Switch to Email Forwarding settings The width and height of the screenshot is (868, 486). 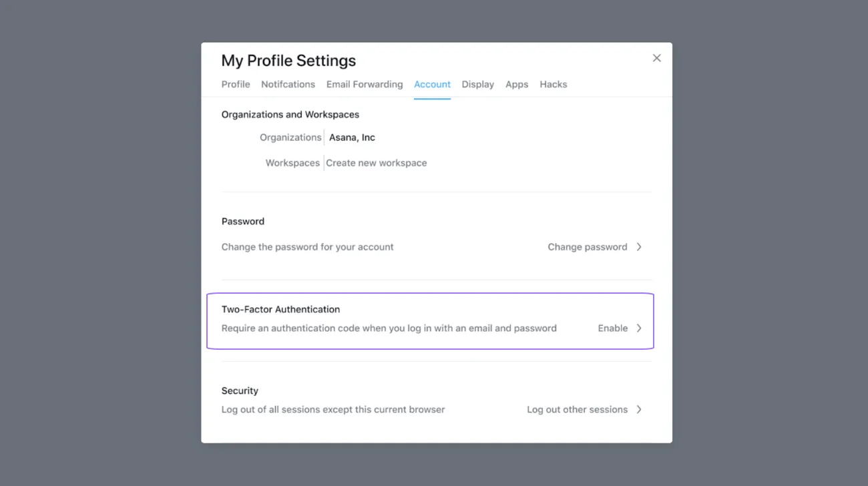tap(364, 84)
